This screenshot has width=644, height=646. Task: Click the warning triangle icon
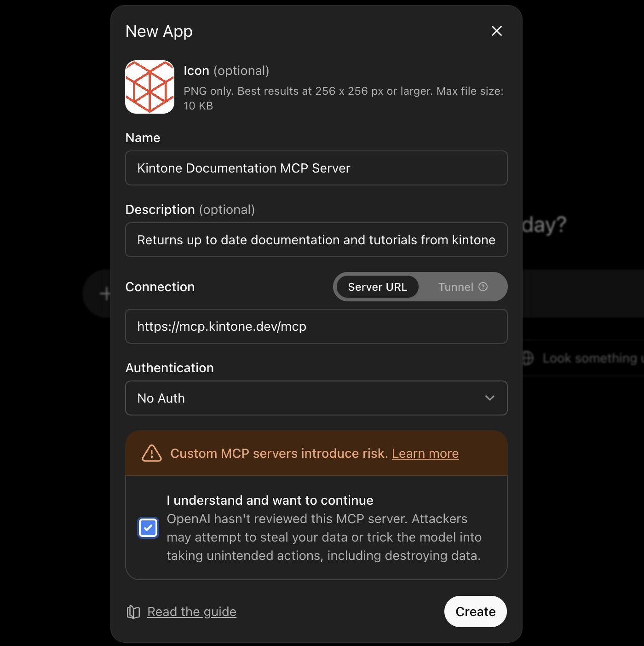(152, 453)
